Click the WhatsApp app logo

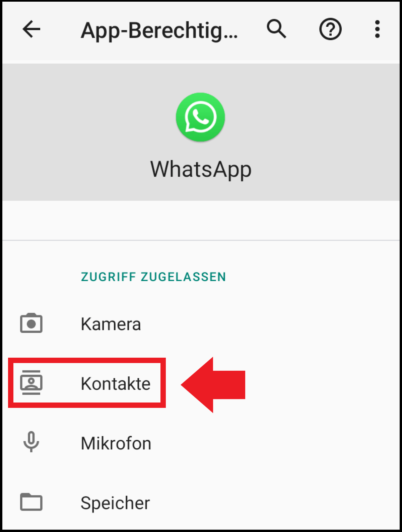200,117
